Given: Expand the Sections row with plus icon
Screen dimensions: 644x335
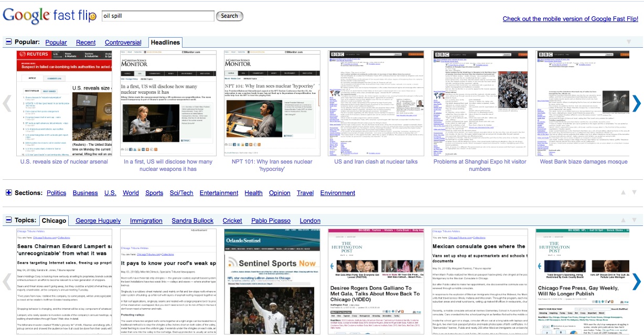Looking at the screenshot, I should point(9,192).
